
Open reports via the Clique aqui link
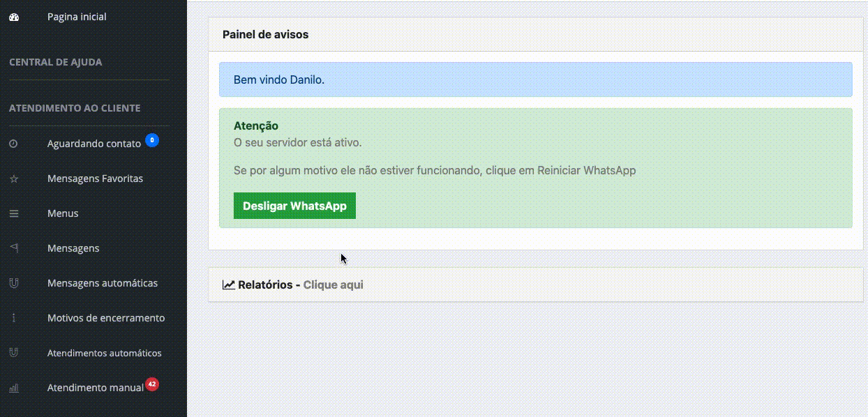[333, 285]
